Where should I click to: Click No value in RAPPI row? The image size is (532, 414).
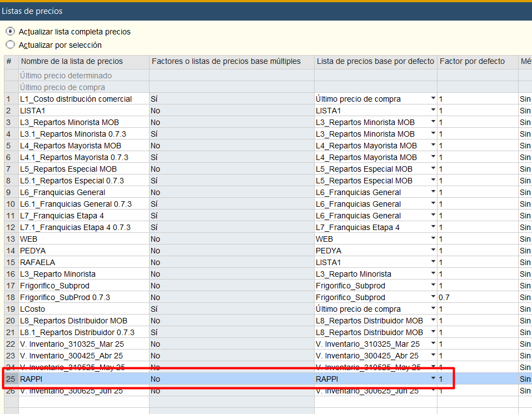[x=156, y=379]
